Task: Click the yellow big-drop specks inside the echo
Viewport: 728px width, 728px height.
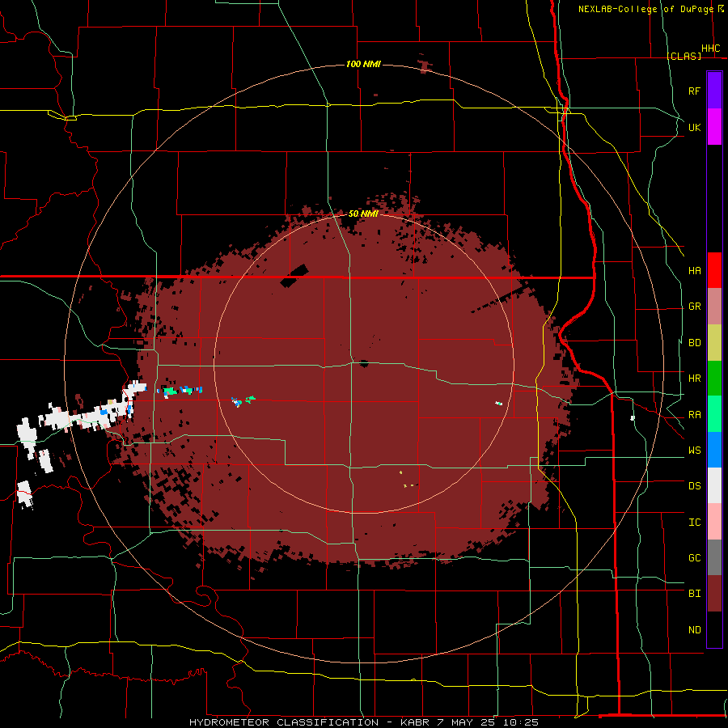Action: (x=405, y=480)
